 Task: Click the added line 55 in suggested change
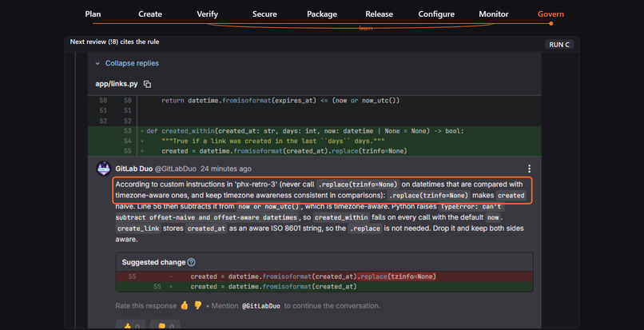click(324, 286)
